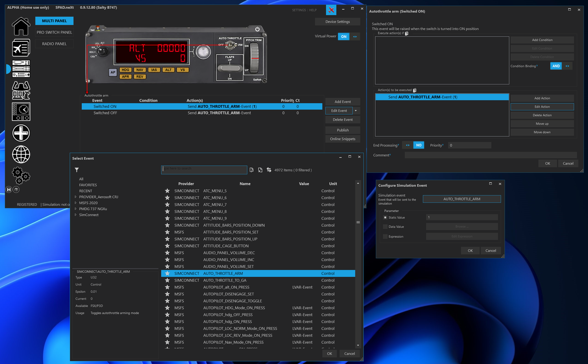Open SETTINGS in the title bar
Image resolution: width=588 pixels, height=364 pixels.
(299, 10)
